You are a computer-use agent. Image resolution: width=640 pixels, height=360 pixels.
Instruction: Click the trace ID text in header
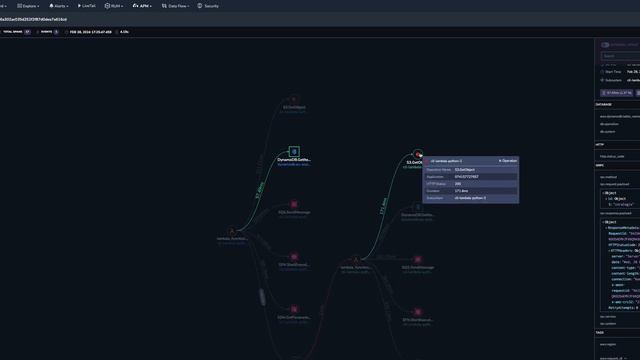(x=34, y=19)
